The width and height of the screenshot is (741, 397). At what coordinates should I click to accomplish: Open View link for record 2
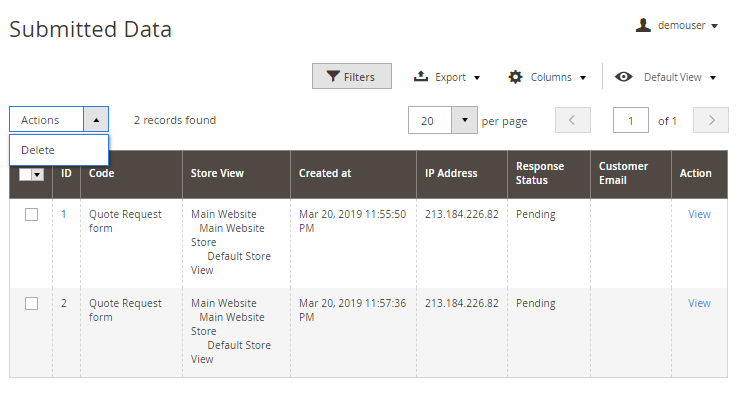pyautogui.click(x=699, y=303)
